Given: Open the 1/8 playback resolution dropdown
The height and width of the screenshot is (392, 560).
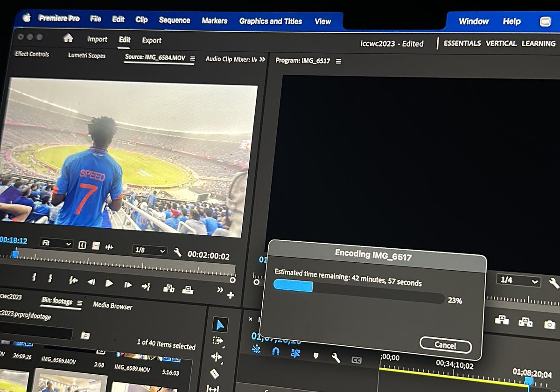Looking at the screenshot, I should pyautogui.click(x=150, y=251).
